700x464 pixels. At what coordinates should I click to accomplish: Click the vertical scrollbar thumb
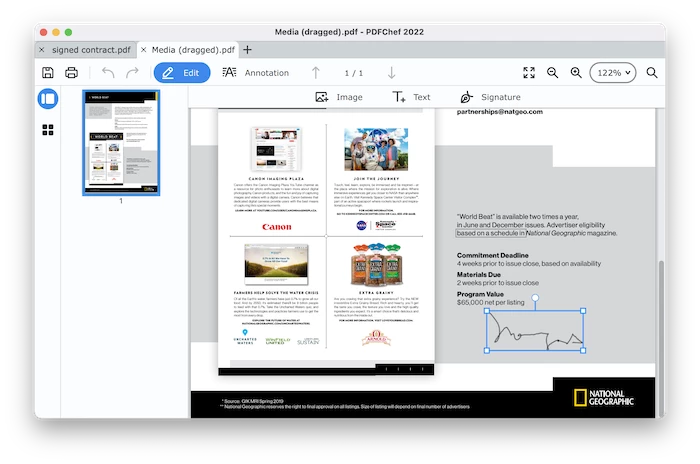(661, 337)
